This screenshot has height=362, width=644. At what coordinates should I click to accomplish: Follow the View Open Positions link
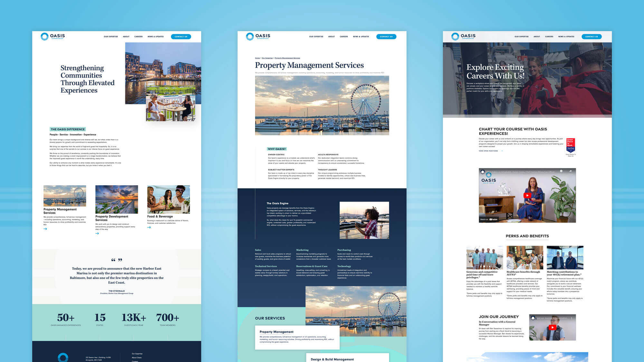pyautogui.click(x=490, y=151)
